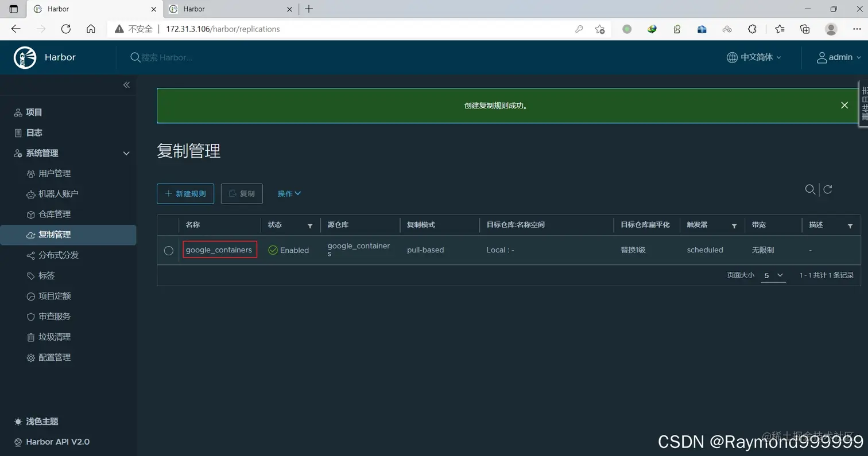868x456 pixels.
Task: Click the password key icon in address bar
Action: pyautogui.click(x=579, y=29)
